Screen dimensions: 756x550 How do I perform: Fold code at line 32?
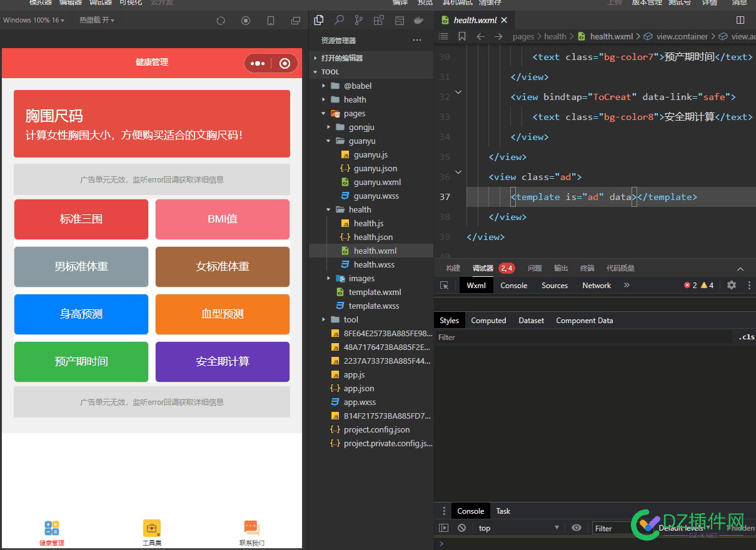(458, 92)
